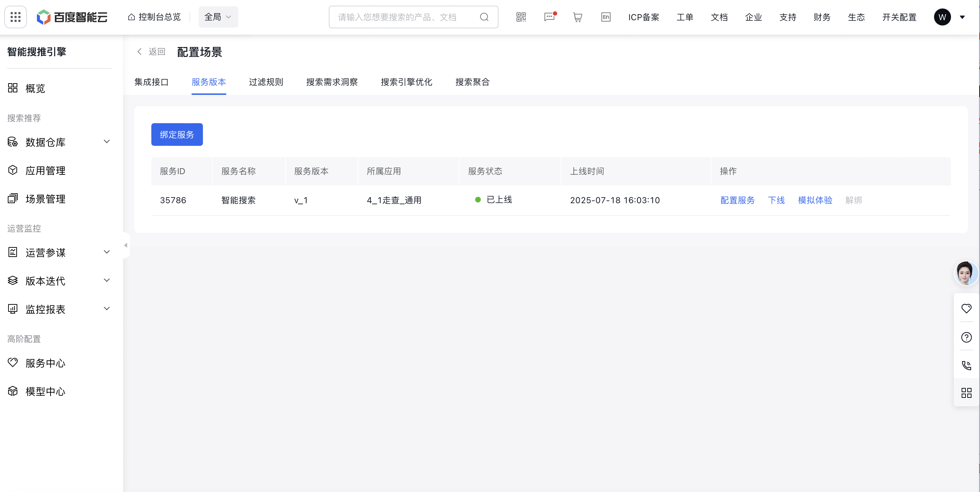Open the help question mark icon
This screenshot has width=980, height=492.
966,337
